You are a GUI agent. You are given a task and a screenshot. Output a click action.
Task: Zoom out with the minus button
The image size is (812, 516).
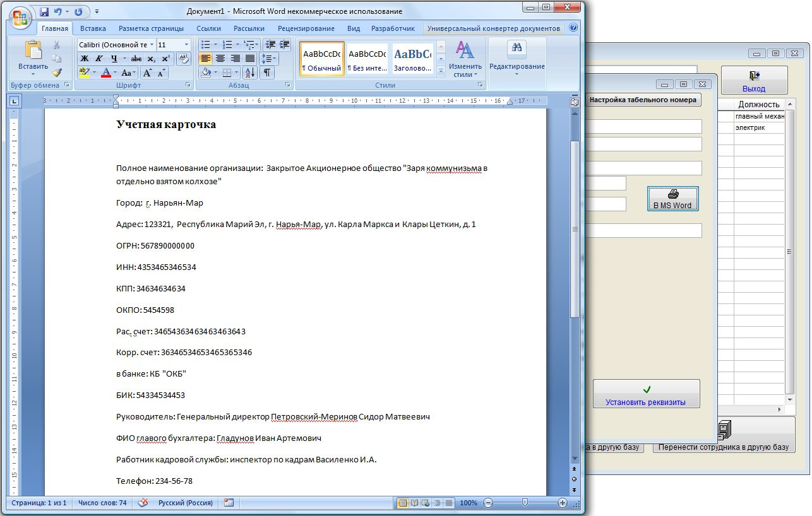tap(488, 503)
